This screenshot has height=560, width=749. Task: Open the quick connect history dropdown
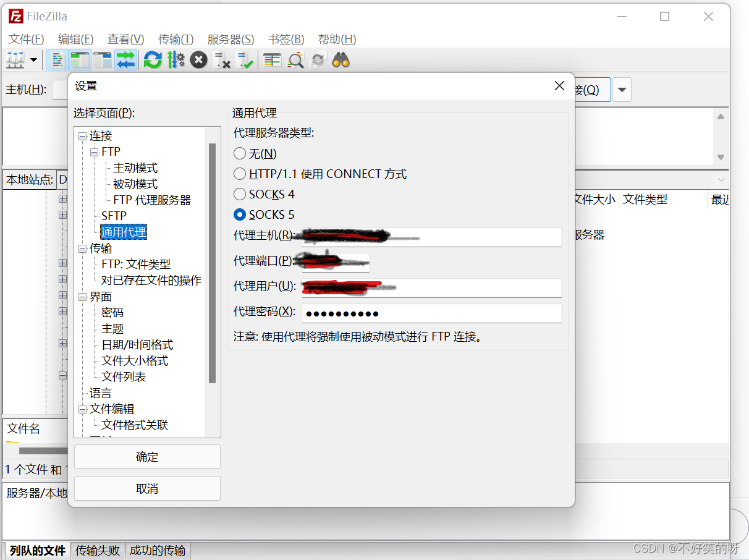coord(622,90)
